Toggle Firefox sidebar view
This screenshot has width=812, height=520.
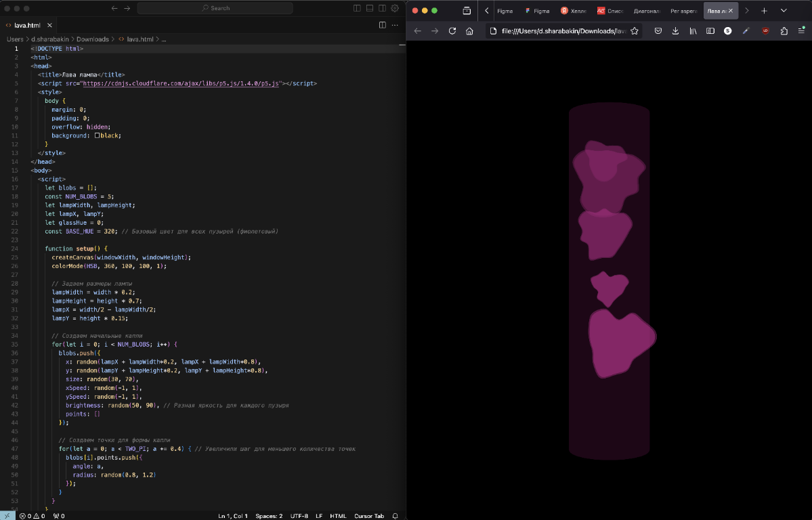[x=710, y=31]
